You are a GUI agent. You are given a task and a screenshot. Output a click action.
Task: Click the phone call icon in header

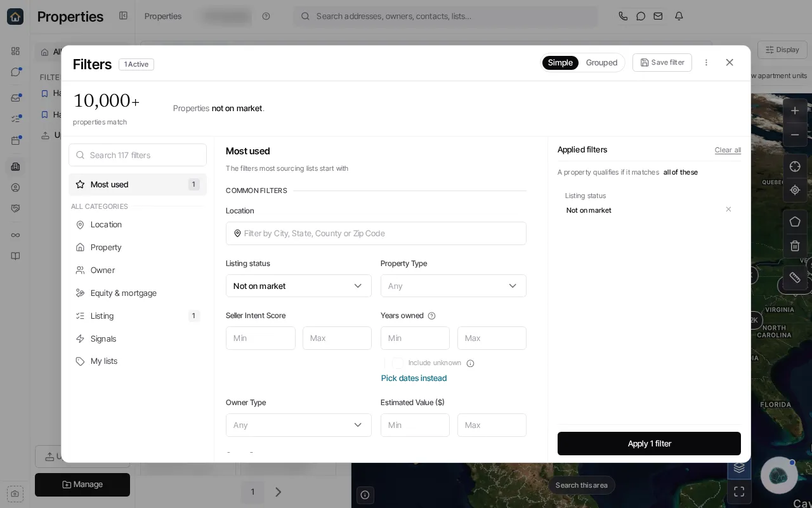tap(623, 17)
